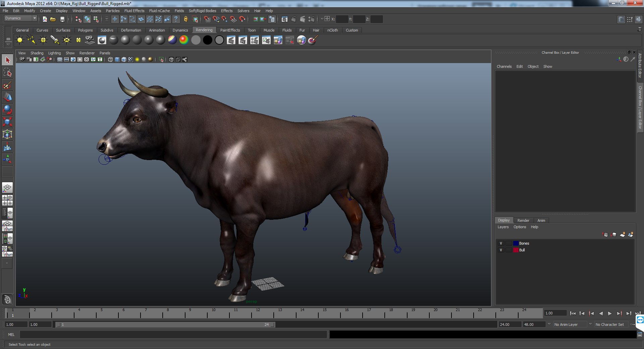Select the arrow Select tool
The width and height of the screenshot is (644, 349).
pos(7,60)
